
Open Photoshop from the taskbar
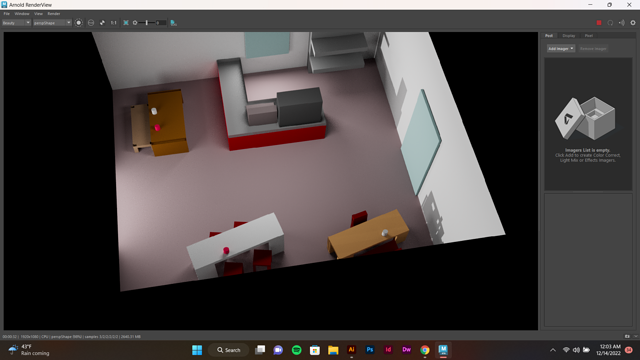pos(370,350)
